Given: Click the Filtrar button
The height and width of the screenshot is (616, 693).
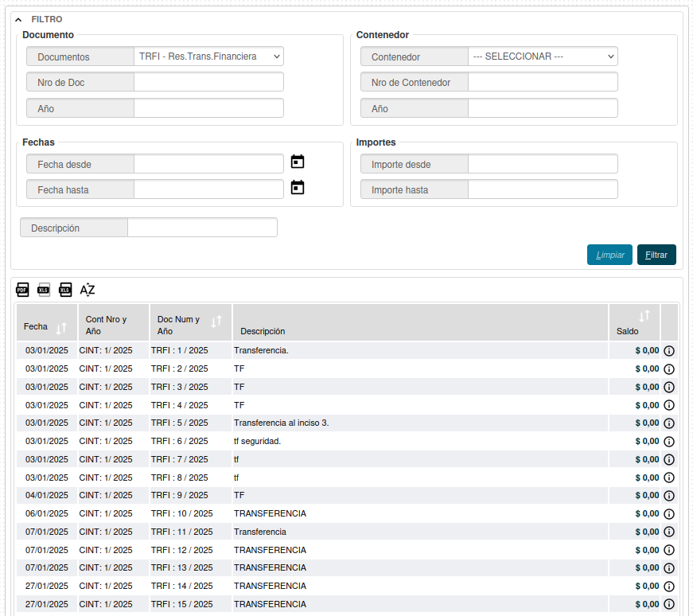Looking at the screenshot, I should 656,255.
